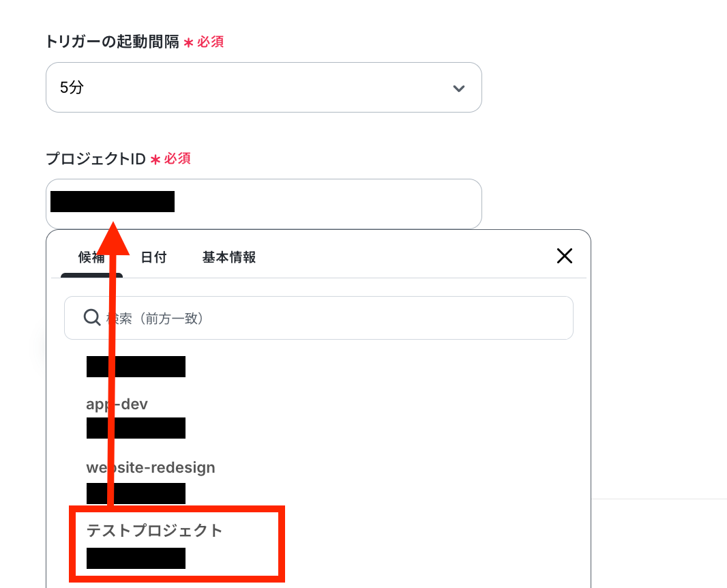This screenshot has height=588, width=727.
Task: Focus the 検索（前方一致）search field
Action: point(318,318)
